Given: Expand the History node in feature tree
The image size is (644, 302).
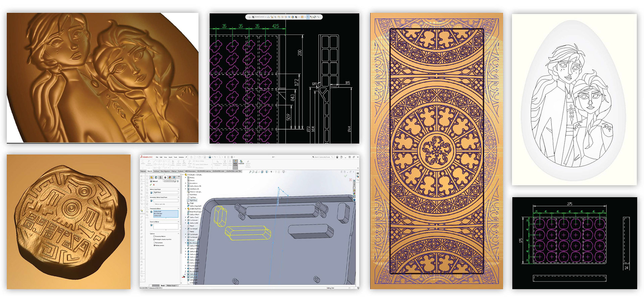Looking at the screenshot, I should (x=185, y=178).
